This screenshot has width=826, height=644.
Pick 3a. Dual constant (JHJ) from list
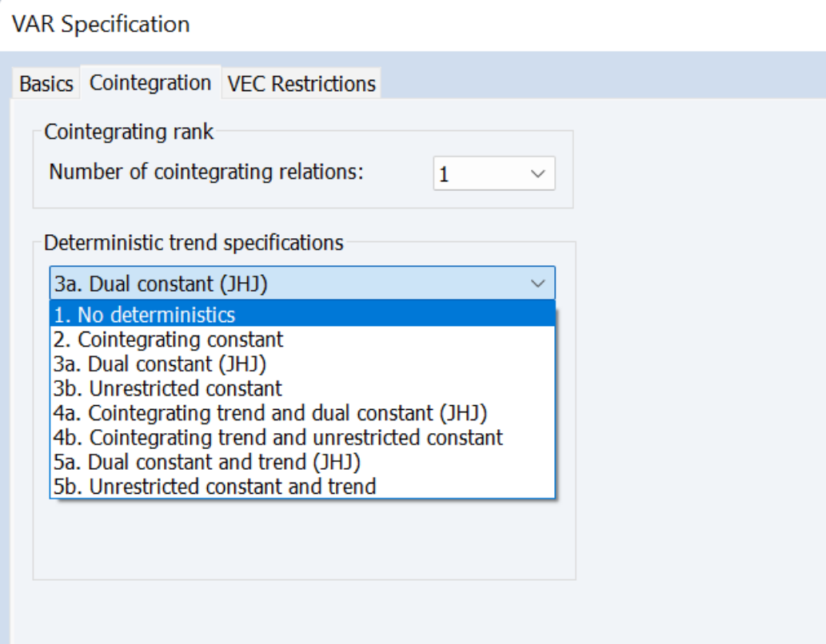tap(302, 364)
